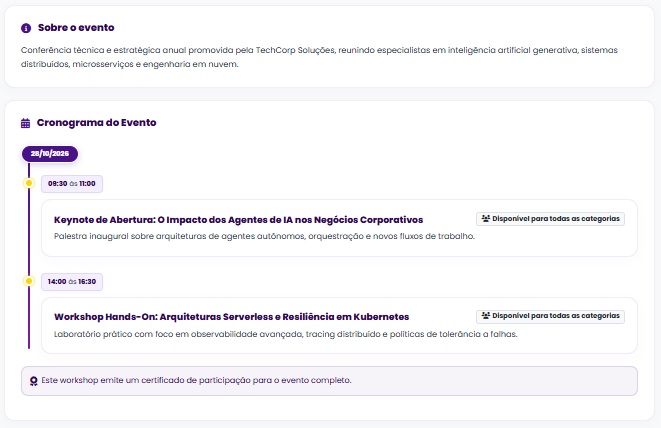Click the yellow timeline dot at 09:30
This screenshot has width=661, height=428.
pos(29,183)
